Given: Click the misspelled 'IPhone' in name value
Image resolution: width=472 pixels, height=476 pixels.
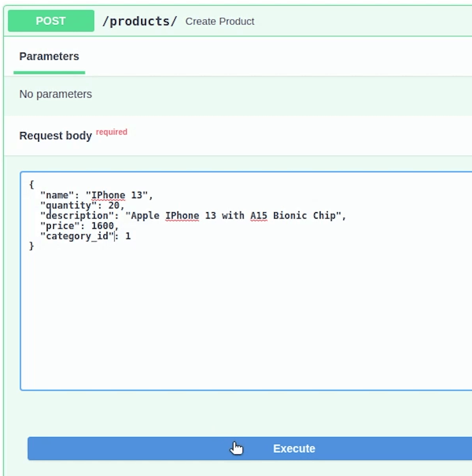Looking at the screenshot, I should click(108, 195).
